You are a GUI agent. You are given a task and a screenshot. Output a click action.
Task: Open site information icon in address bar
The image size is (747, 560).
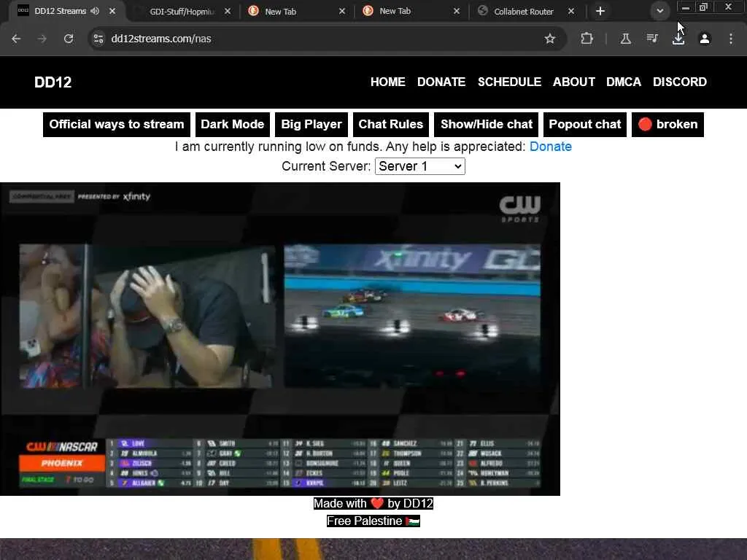[x=98, y=39]
